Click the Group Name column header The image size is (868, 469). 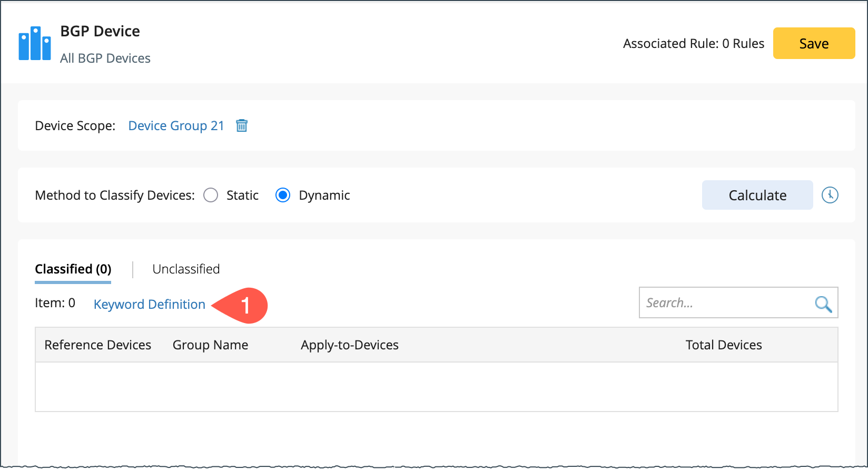(x=210, y=345)
